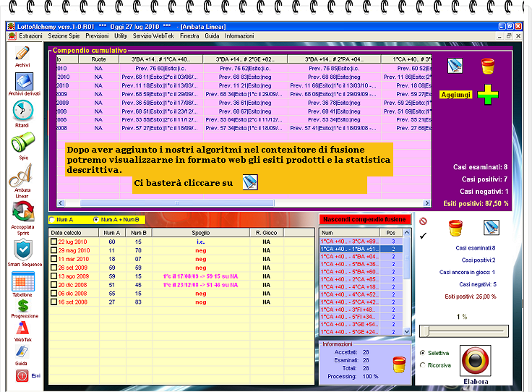The height and width of the screenshot is (392, 532).
Task: Click column header 3°BA +14.. # 1°CA +40..
Action: point(160,59)
